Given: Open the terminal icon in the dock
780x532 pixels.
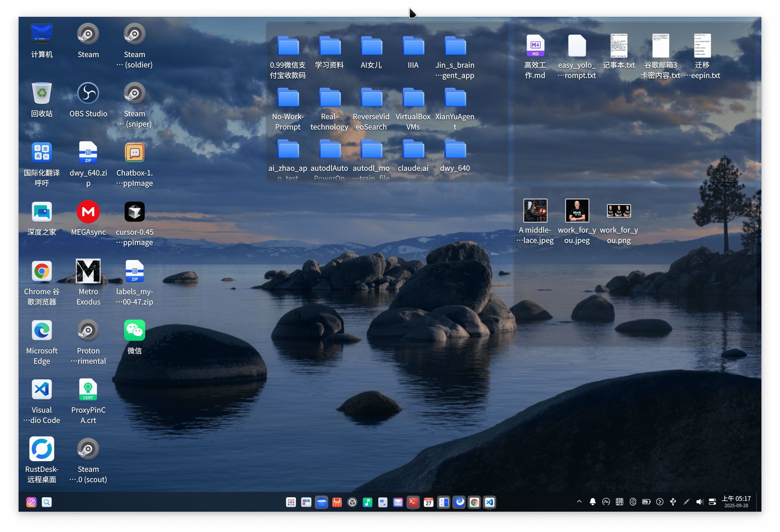Looking at the screenshot, I should point(413,502).
